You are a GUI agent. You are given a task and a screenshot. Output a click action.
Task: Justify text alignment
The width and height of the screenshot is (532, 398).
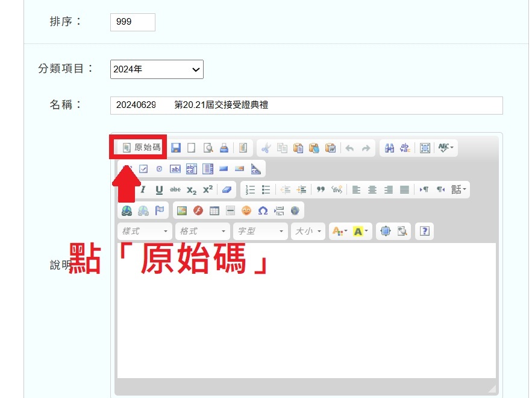pyautogui.click(x=404, y=190)
